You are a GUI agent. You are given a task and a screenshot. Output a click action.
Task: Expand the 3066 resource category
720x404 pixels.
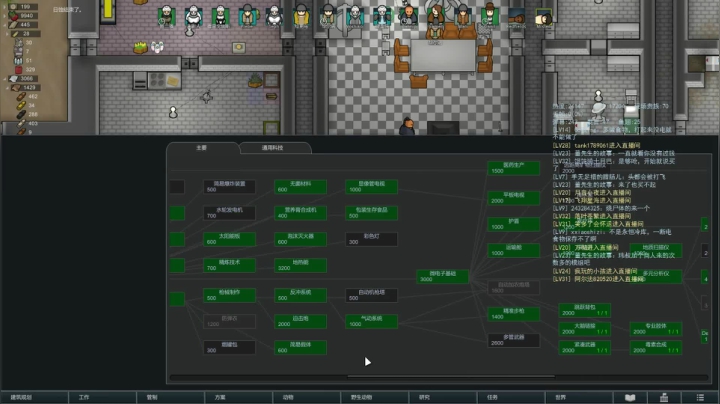[x=5, y=79]
